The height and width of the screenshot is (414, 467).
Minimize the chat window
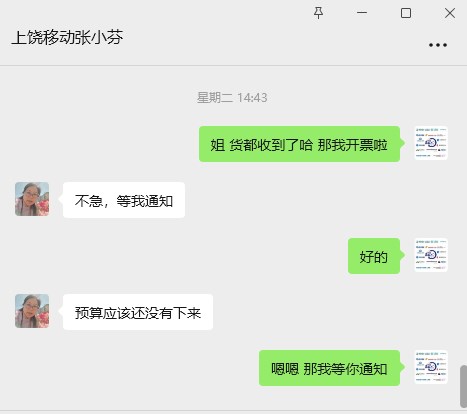[x=362, y=13]
